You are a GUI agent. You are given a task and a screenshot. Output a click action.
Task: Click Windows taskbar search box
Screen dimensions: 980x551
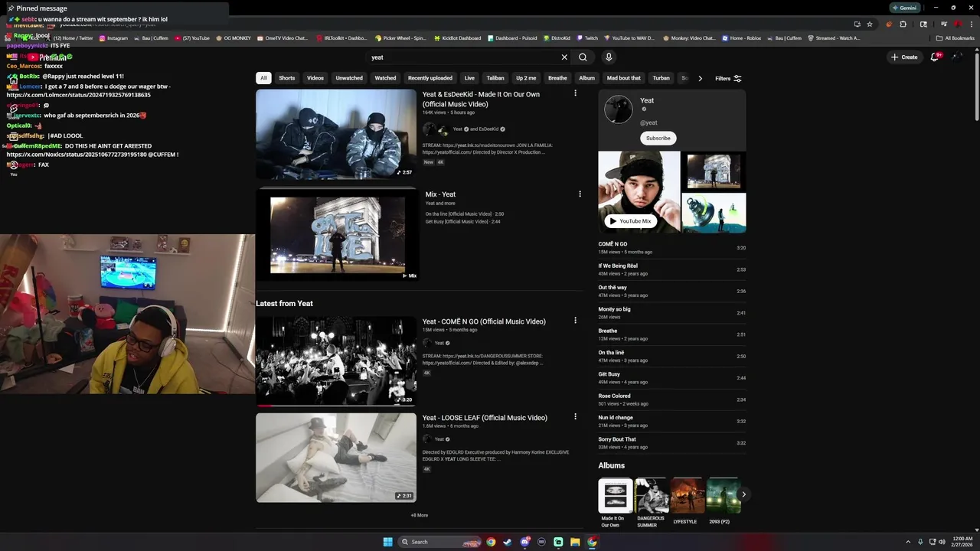point(440,542)
